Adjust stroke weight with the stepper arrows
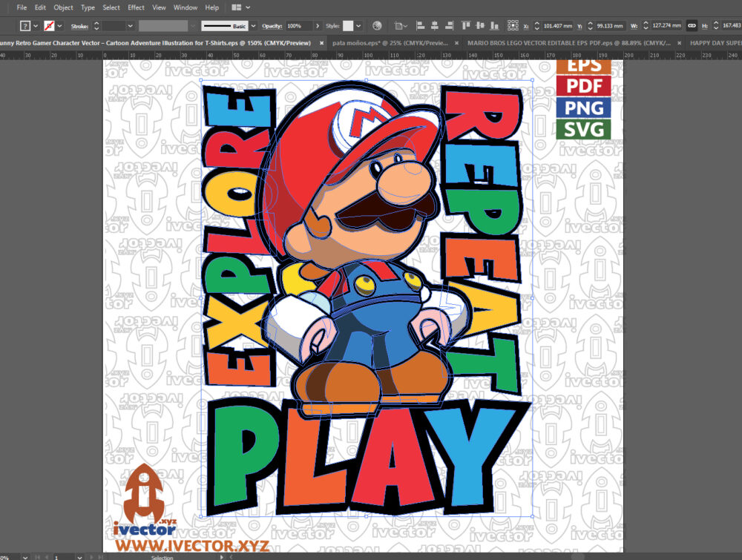742x560 pixels. tap(96, 26)
